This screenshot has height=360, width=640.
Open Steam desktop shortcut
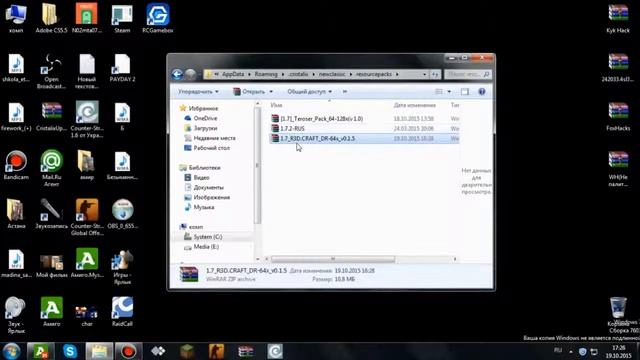pyautogui.click(x=122, y=18)
